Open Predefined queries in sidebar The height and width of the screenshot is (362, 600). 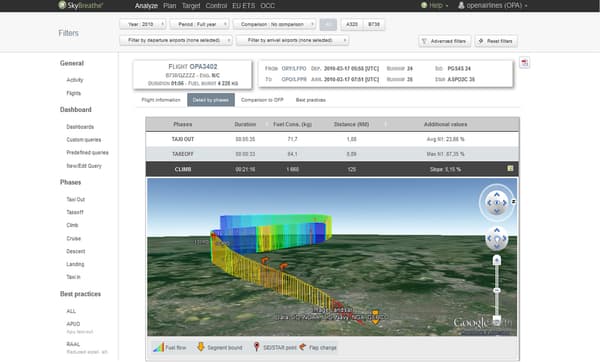(87, 152)
